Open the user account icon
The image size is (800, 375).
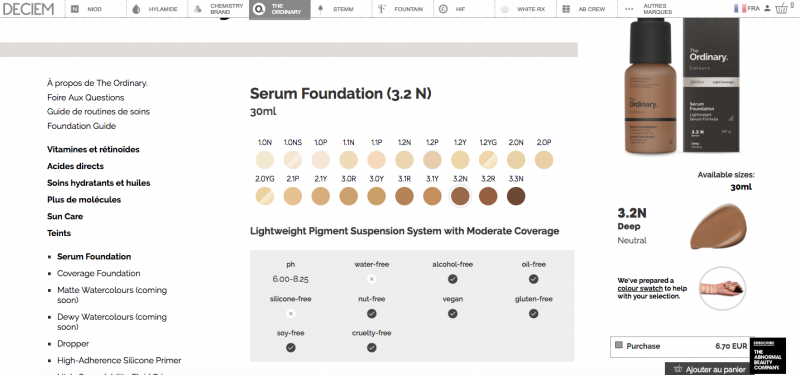click(x=767, y=9)
